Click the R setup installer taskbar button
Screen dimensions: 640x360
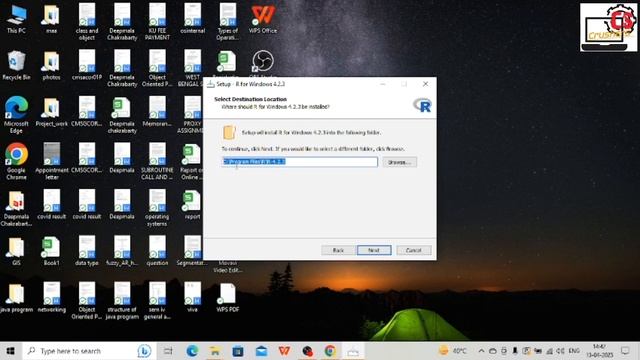pyautogui.click(x=353, y=351)
